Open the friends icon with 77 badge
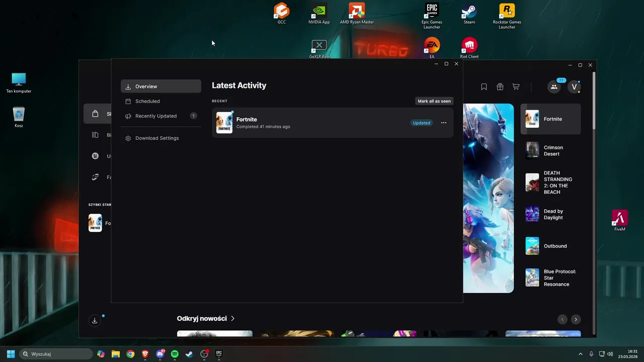 (x=554, y=87)
